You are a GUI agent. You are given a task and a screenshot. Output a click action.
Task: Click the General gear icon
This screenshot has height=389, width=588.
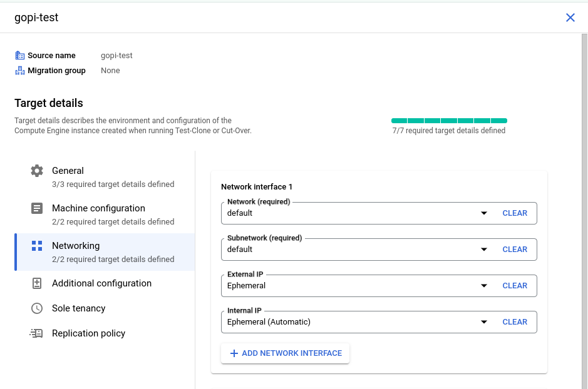click(x=37, y=171)
